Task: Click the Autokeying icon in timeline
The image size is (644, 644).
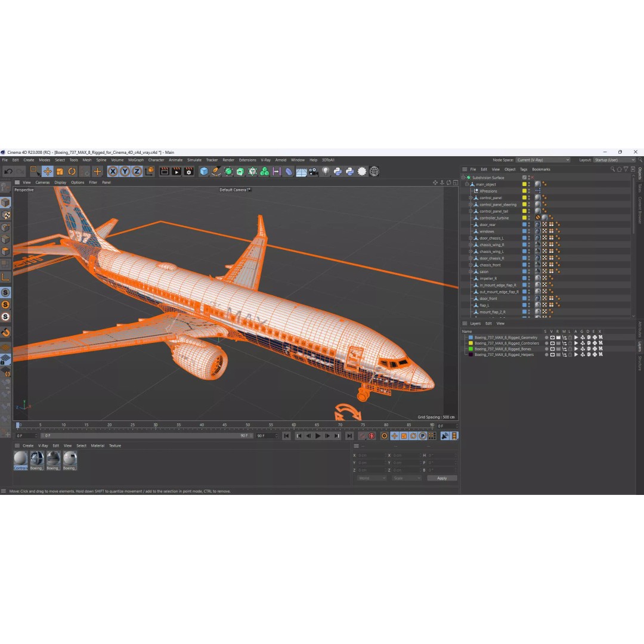Action: pyautogui.click(x=371, y=436)
